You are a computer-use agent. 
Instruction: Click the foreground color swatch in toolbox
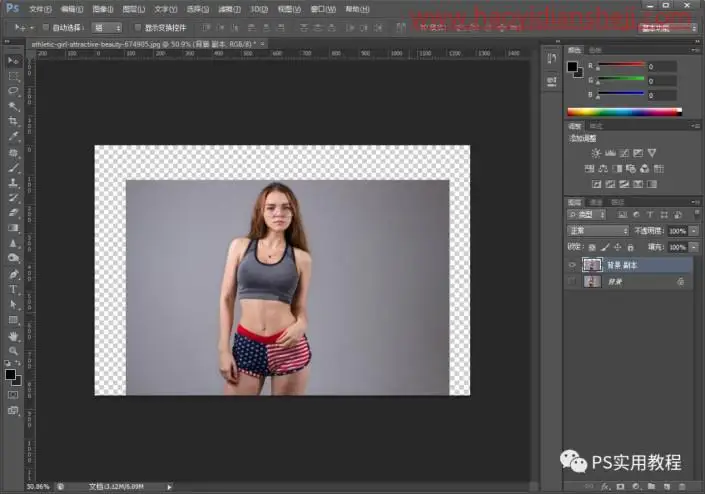click(10, 375)
